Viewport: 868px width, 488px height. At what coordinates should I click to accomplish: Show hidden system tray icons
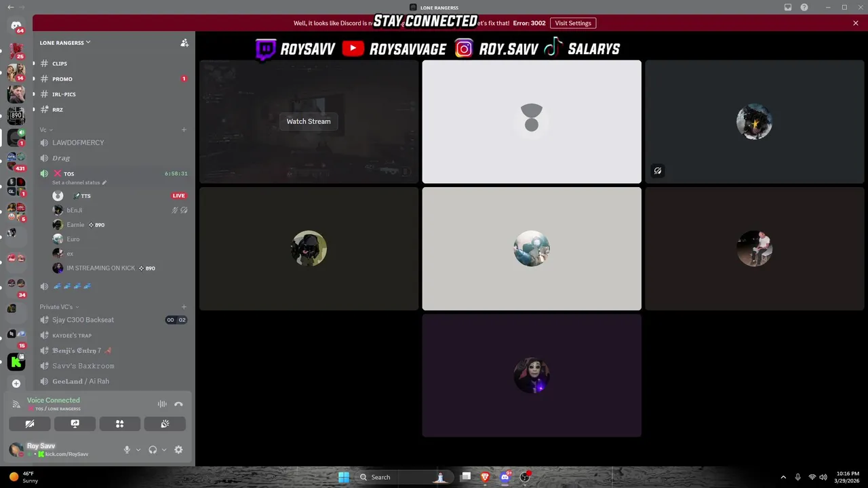[x=783, y=477]
